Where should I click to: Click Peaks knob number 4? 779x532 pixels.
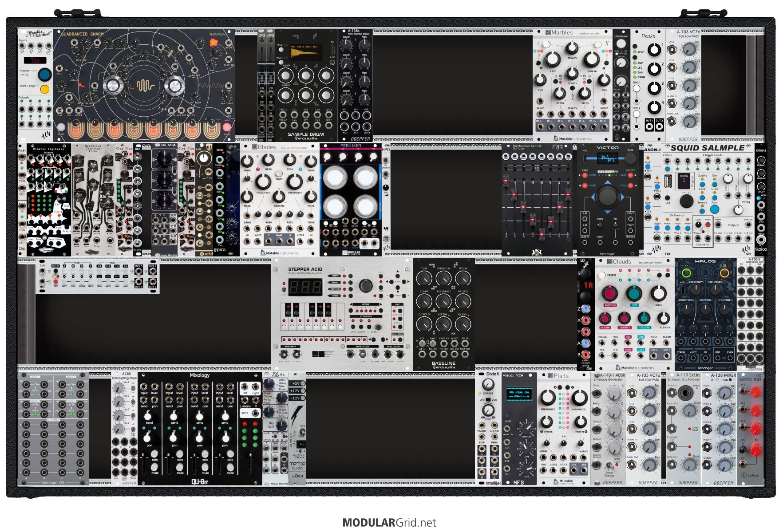(x=654, y=106)
